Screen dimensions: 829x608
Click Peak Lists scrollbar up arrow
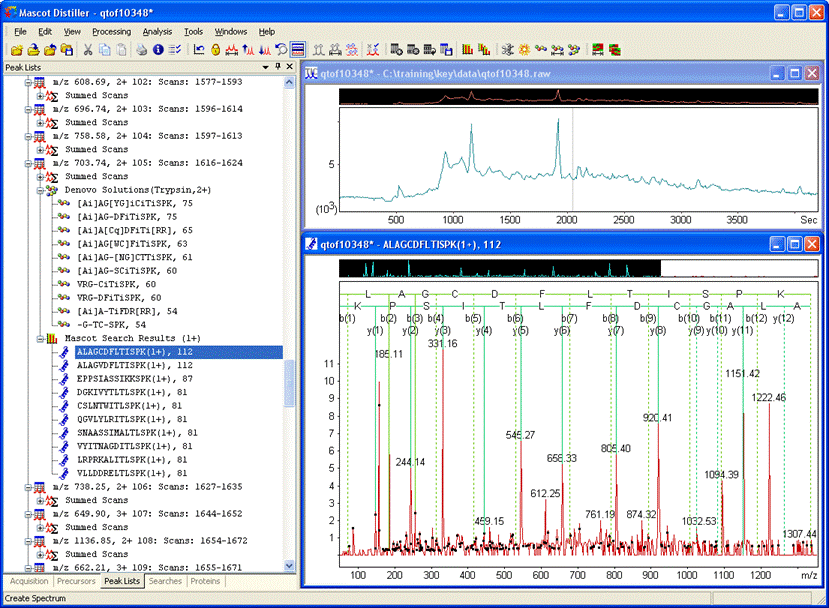click(x=289, y=82)
